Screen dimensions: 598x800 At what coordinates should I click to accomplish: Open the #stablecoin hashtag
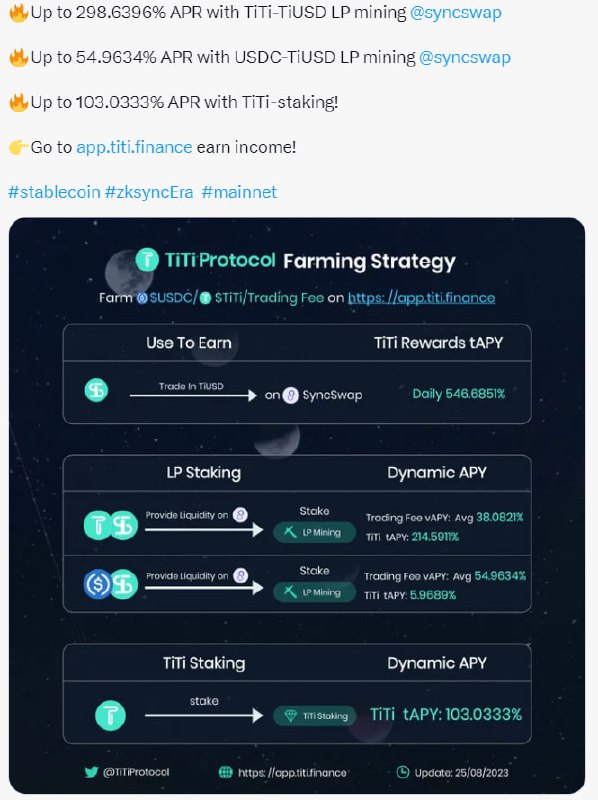(55, 192)
